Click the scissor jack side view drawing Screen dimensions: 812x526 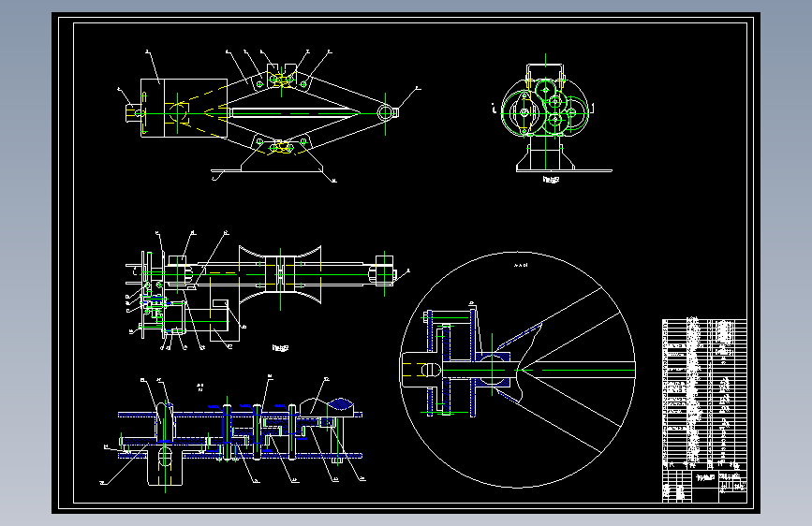pyautogui.click(x=270, y=116)
